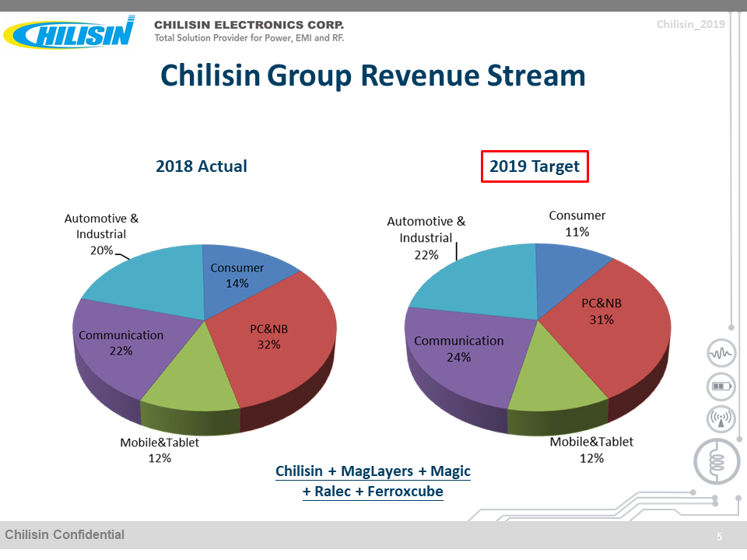Select the 2018 PC&NB 32% label
The width and height of the screenshot is (747, 560).
(269, 337)
